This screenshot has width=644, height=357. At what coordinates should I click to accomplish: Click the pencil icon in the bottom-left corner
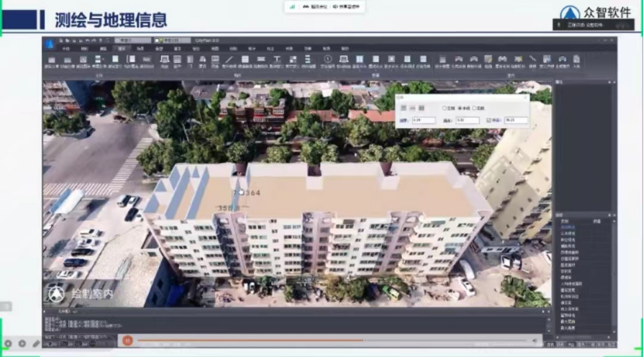point(36,342)
